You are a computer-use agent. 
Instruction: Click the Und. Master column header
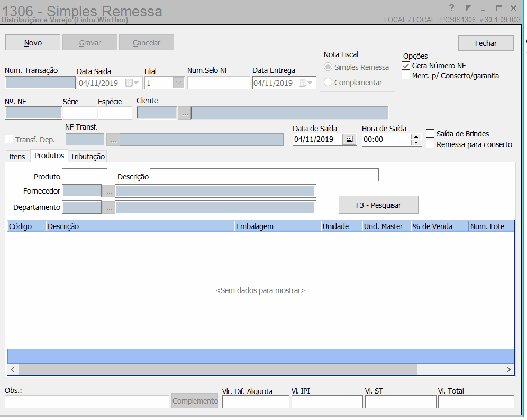point(386,226)
